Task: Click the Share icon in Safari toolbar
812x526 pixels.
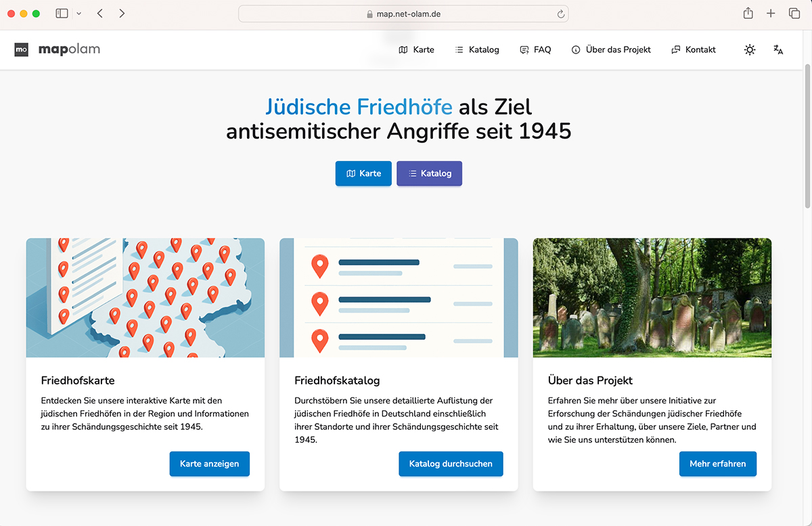Action: (748, 14)
